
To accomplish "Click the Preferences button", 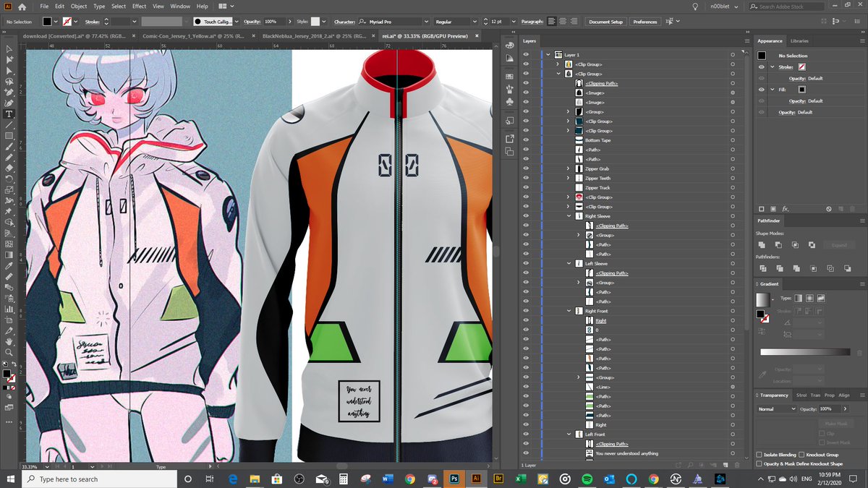I will [x=645, y=22].
